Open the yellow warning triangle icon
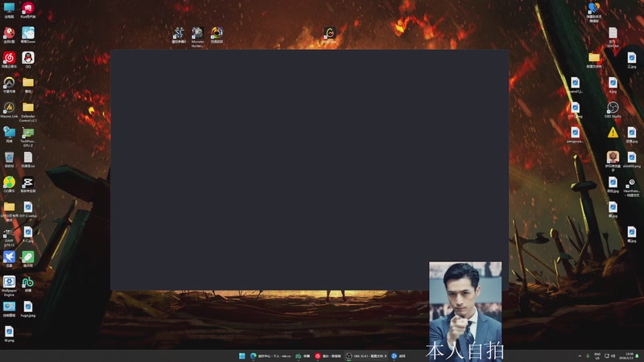The height and width of the screenshot is (362, 644). click(x=613, y=132)
